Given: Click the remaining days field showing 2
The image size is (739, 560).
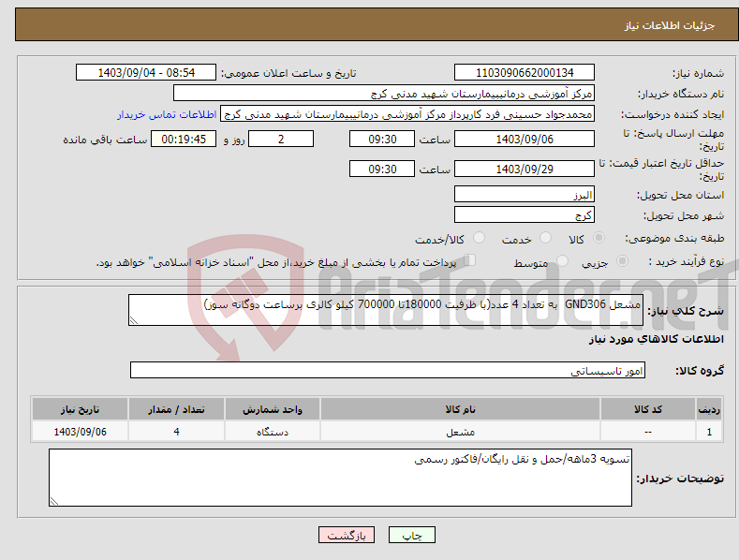Looking at the screenshot, I should (281, 139).
